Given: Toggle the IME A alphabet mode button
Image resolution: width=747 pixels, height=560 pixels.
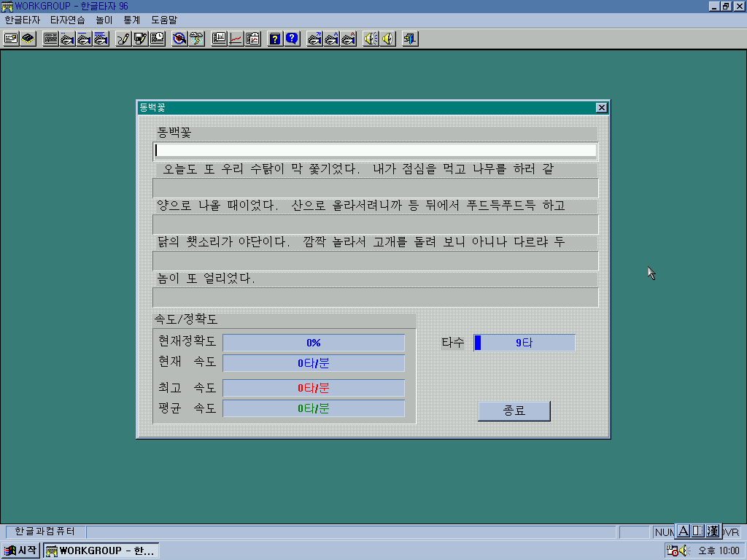Looking at the screenshot, I should pos(683,531).
